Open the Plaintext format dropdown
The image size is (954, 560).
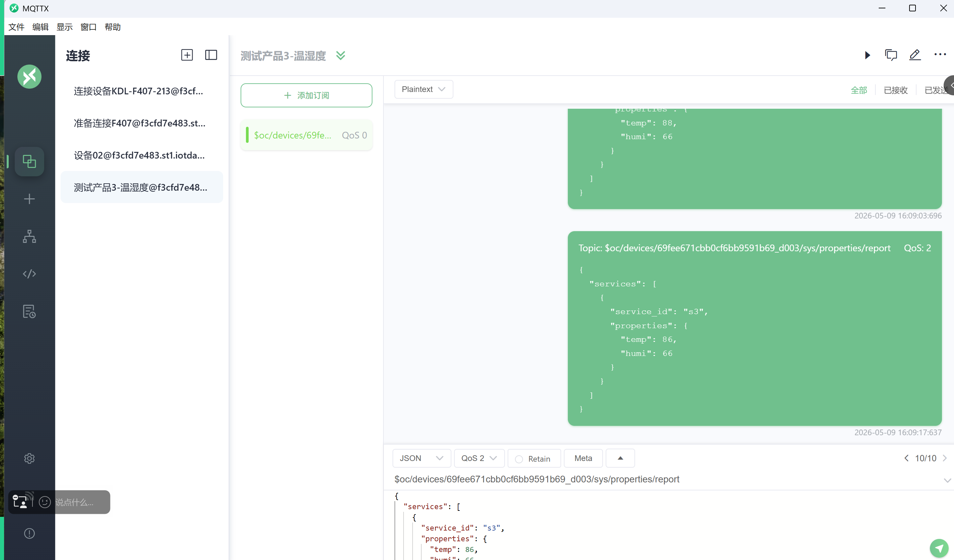(424, 89)
